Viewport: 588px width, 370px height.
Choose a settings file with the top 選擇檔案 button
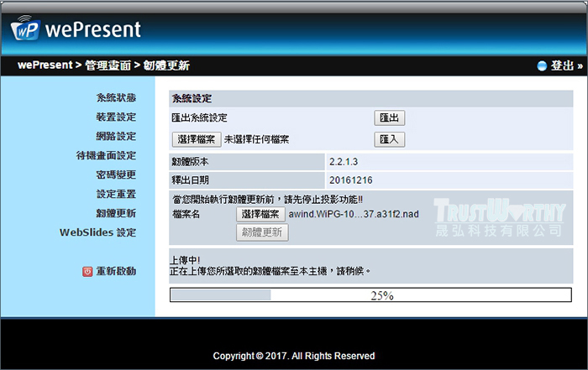[197, 139]
